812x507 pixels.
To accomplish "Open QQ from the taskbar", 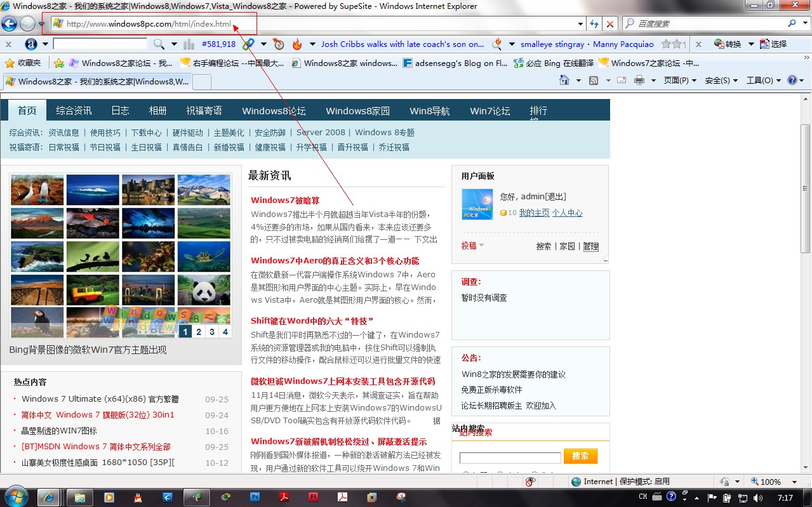I will [138, 497].
